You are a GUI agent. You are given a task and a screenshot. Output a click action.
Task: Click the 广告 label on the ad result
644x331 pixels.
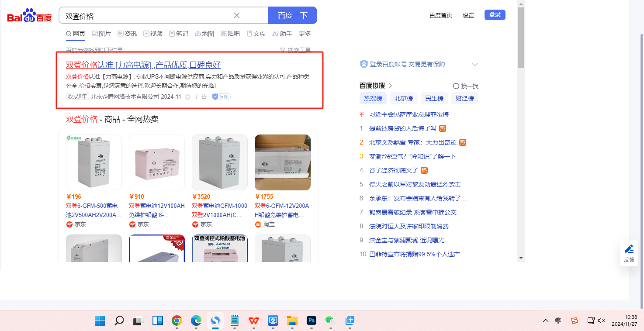[x=201, y=97]
